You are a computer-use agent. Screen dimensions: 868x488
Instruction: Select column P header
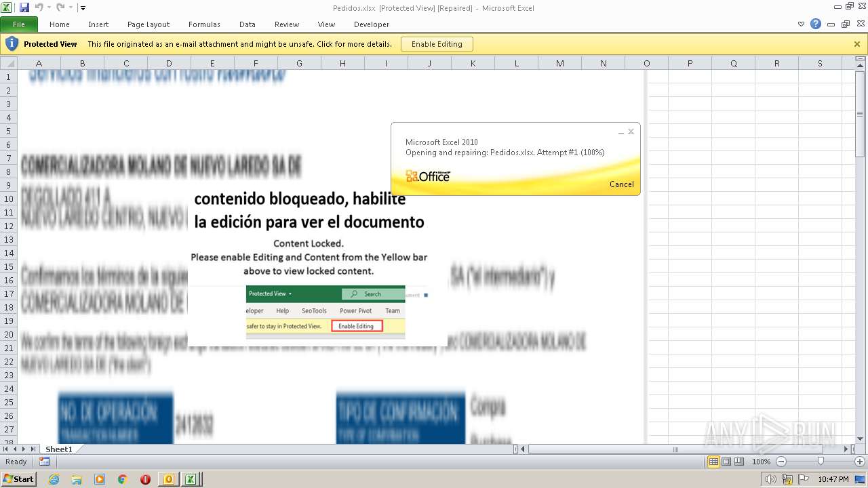690,63
